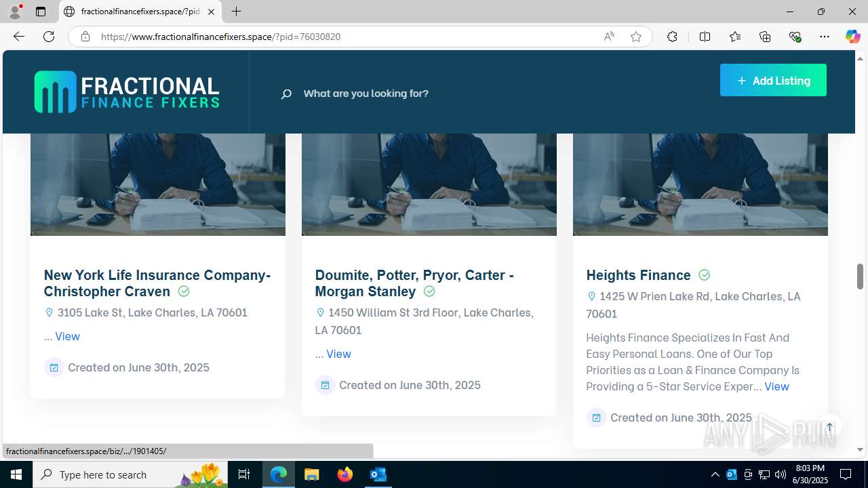Click verified badge beside Heights Finance

(x=705, y=275)
